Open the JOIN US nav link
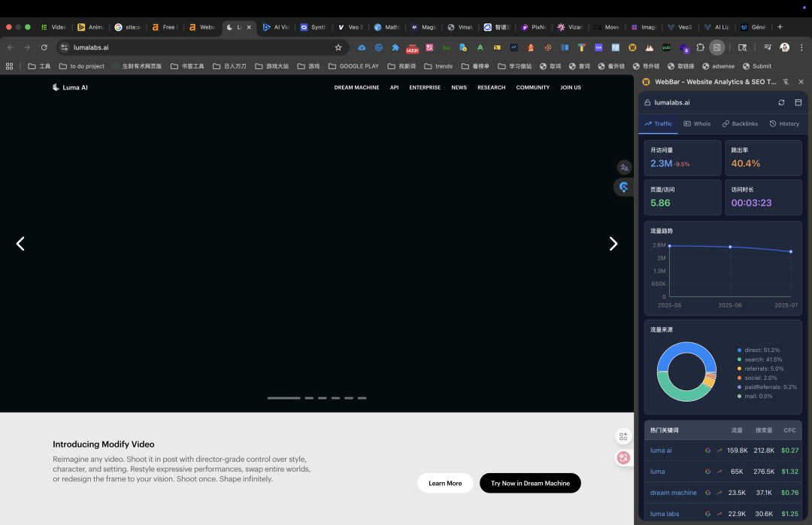The width and height of the screenshot is (812, 525). click(570, 87)
